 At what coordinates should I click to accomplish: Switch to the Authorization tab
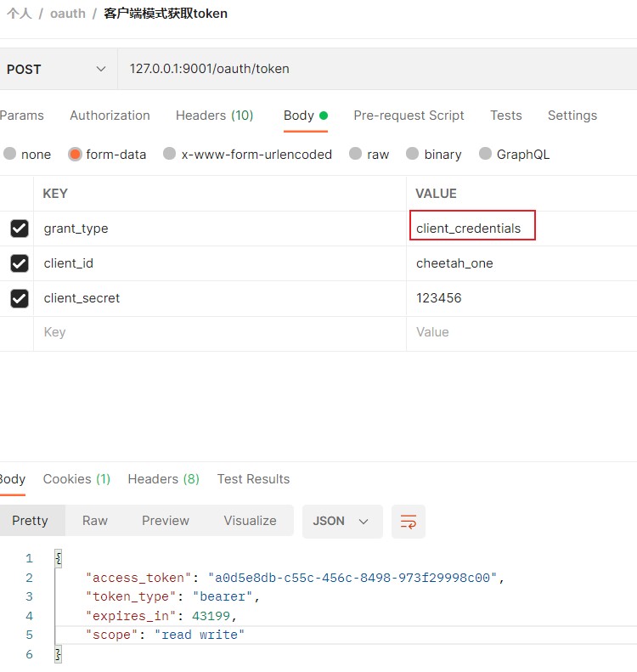coord(110,116)
